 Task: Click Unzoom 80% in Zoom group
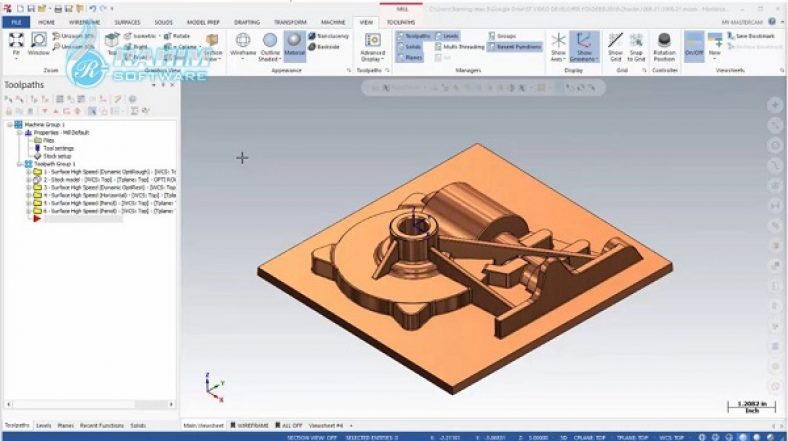pos(73,47)
